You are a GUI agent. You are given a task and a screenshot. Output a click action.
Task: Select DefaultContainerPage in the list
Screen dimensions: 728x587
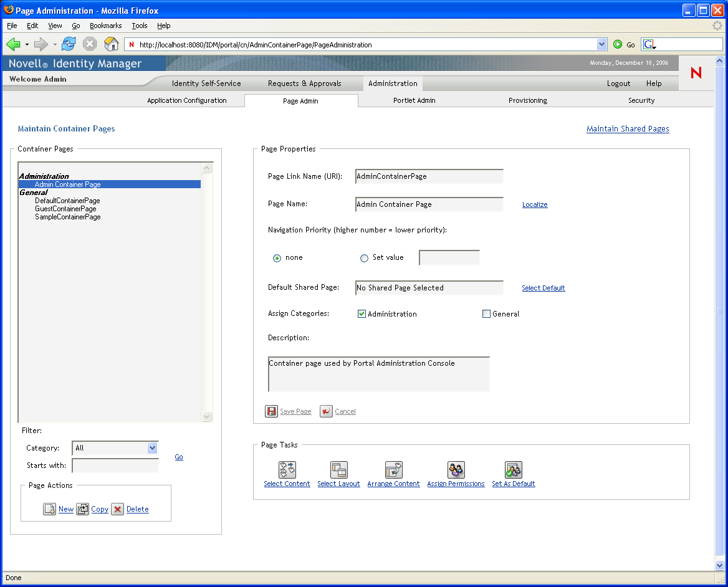click(67, 201)
